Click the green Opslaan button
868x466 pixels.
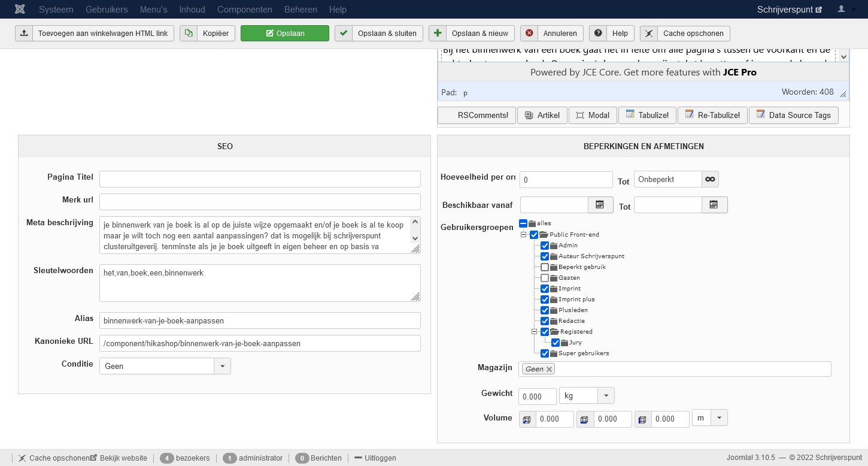284,34
